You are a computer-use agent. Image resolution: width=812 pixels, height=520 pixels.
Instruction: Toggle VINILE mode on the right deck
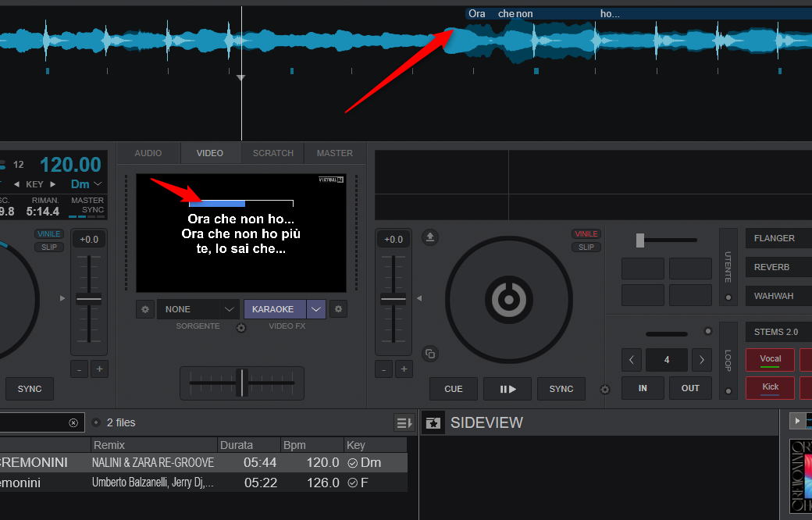(x=586, y=234)
